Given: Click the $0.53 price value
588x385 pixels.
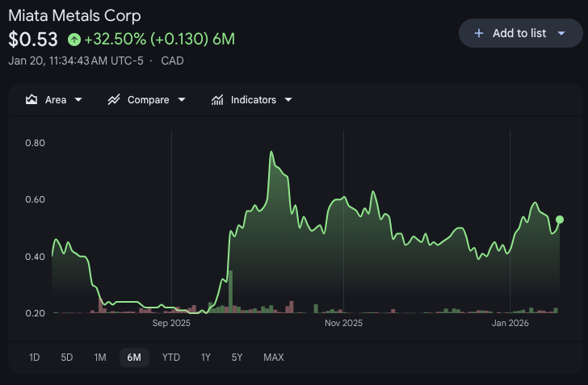Looking at the screenshot, I should pyautogui.click(x=33, y=40).
